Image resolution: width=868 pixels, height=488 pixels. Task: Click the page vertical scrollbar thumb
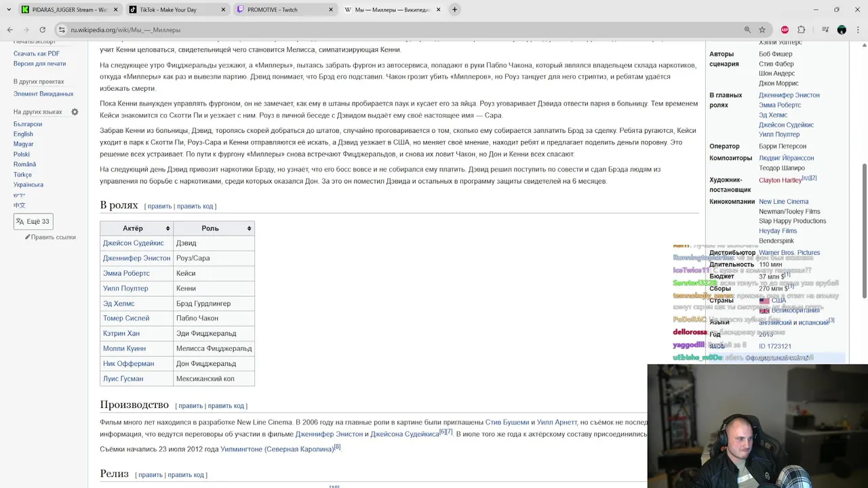[864, 230]
